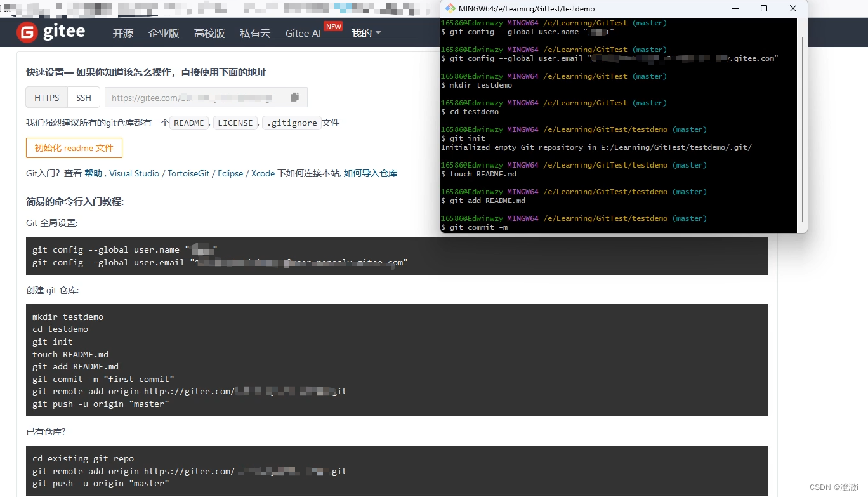
Task: Open the Xcode link
Action: (263, 173)
